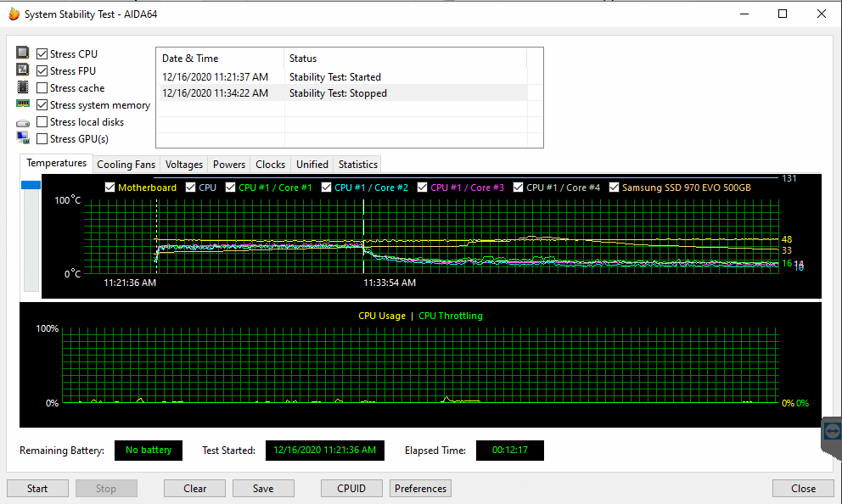Screen dimensions: 842x504
Task: Open the Cooling Fans tab
Action: click(126, 165)
